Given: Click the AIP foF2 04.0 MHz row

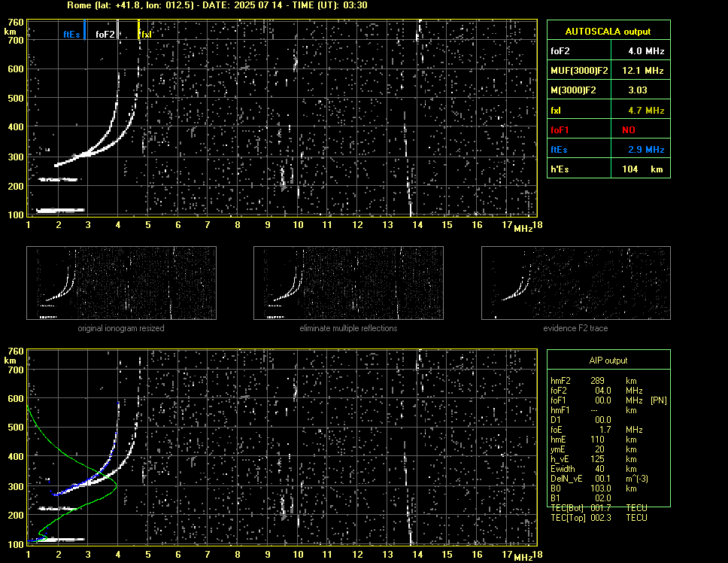Looking at the screenshot, I should click(596, 391).
